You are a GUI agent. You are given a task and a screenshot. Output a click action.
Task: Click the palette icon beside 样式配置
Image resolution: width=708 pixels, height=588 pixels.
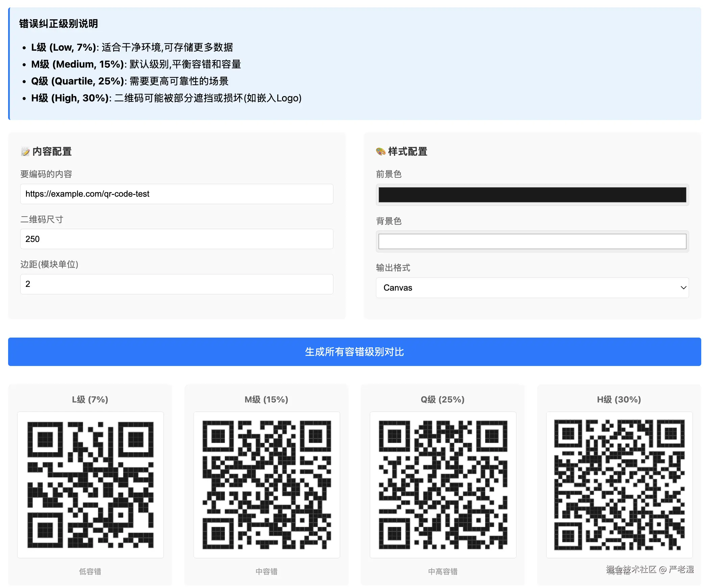381,151
